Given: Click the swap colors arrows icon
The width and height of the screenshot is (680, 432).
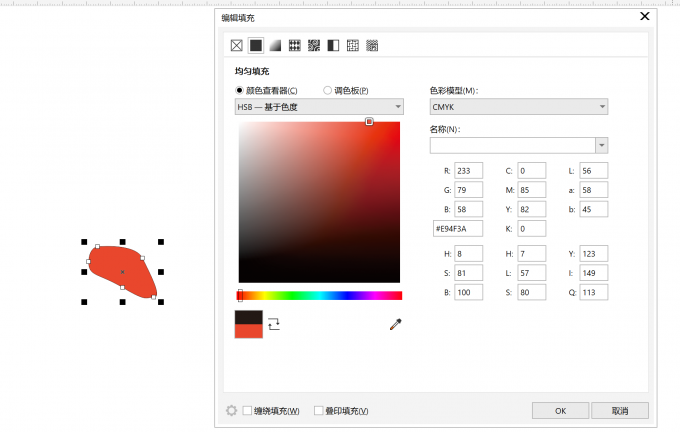Looking at the screenshot, I should click(x=274, y=324).
